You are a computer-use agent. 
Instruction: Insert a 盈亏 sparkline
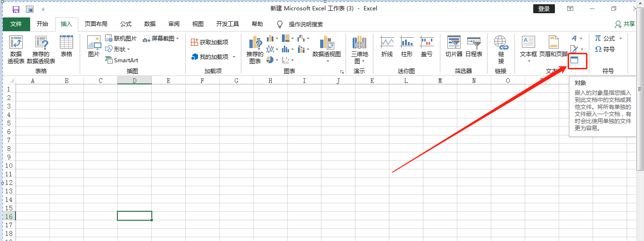[427, 46]
